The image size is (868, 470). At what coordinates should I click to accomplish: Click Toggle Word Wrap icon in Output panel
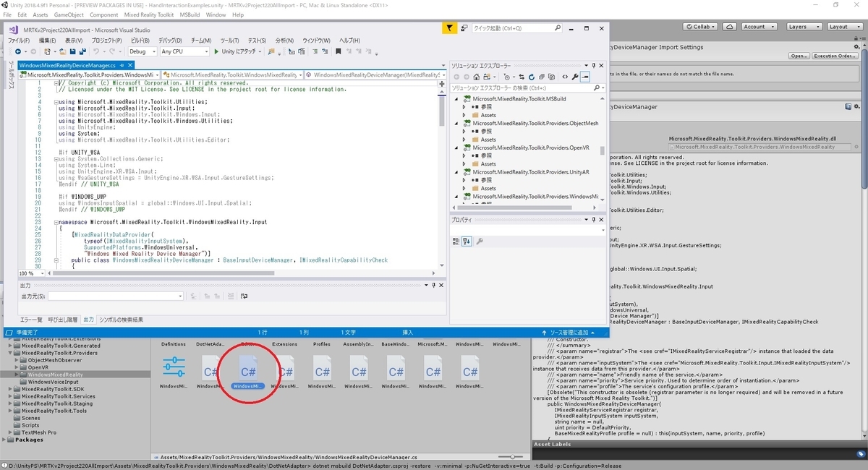click(x=244, y=296)
